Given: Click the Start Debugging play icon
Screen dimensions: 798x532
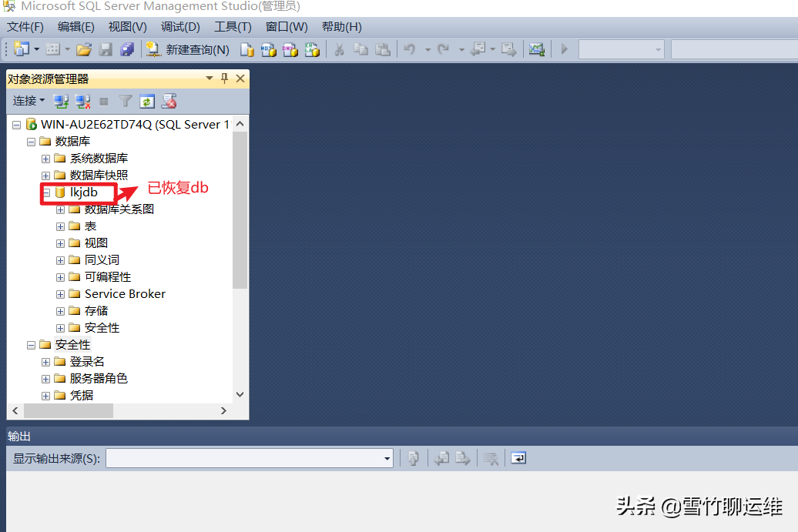Looking at the screenshot, I should tap(565, 49).
